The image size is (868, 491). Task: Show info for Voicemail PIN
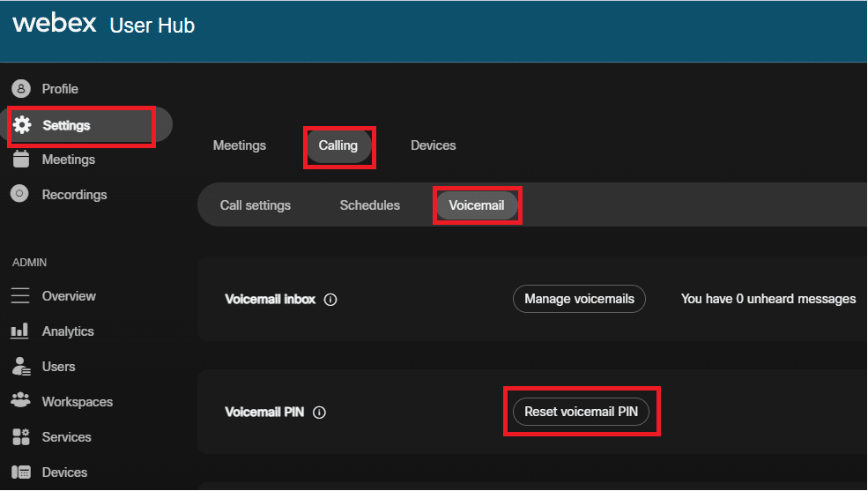pyautogui.click(x=319, y=413)
